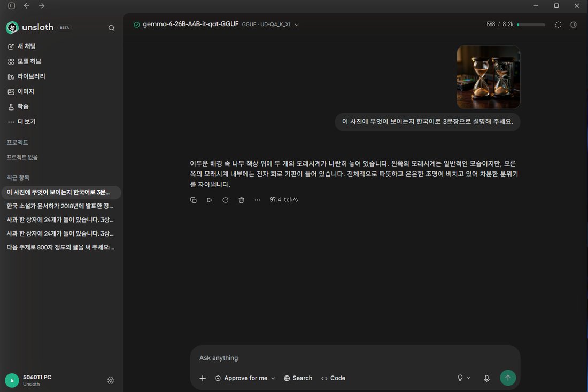Open the hourglass image thumbnail
588x392 pixels.
point(488,77)
